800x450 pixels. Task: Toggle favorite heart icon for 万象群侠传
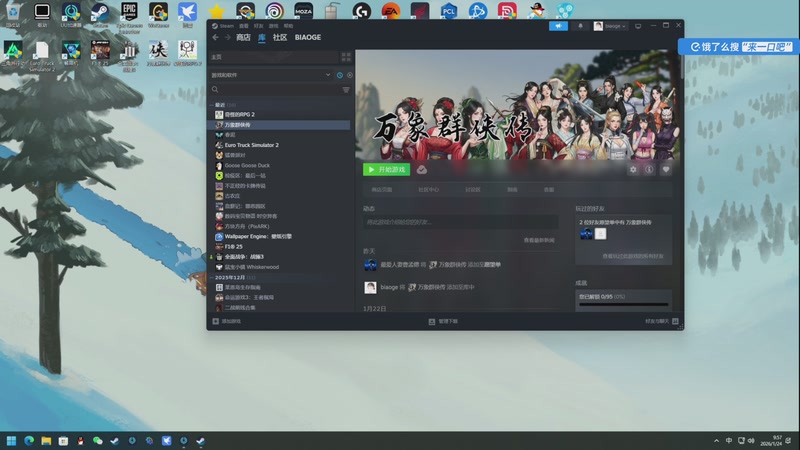coord(665,169)
